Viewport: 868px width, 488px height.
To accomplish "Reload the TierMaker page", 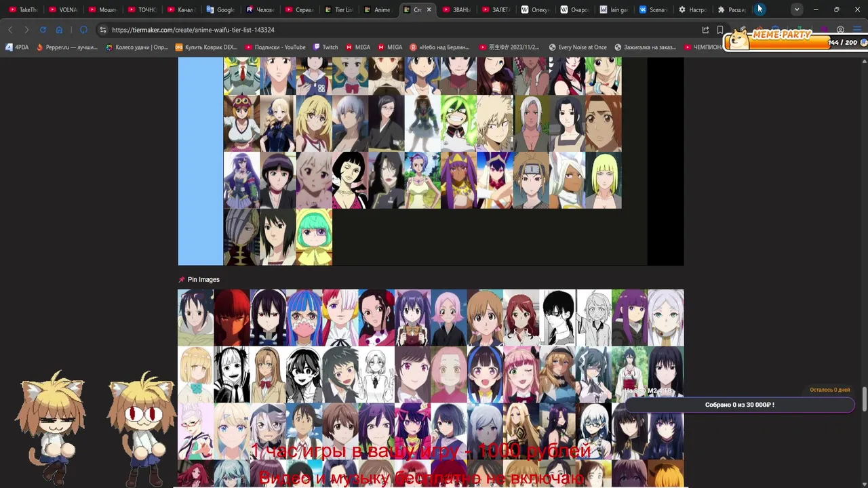I will [x=43, y=30].
